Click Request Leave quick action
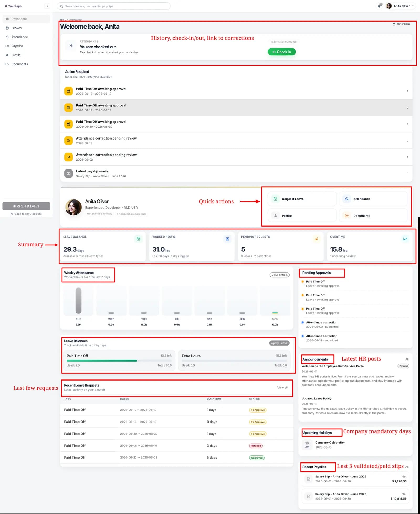 tap(302, 199)
